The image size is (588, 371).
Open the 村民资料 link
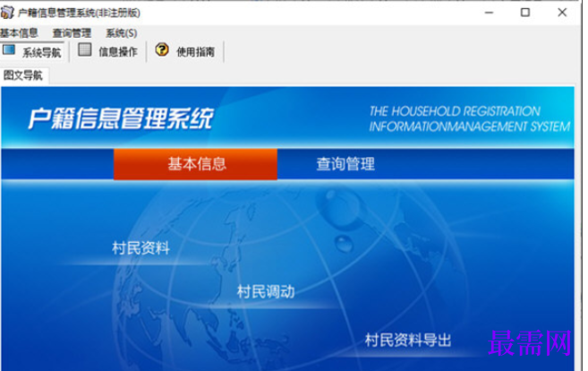[x=141, y=248]
